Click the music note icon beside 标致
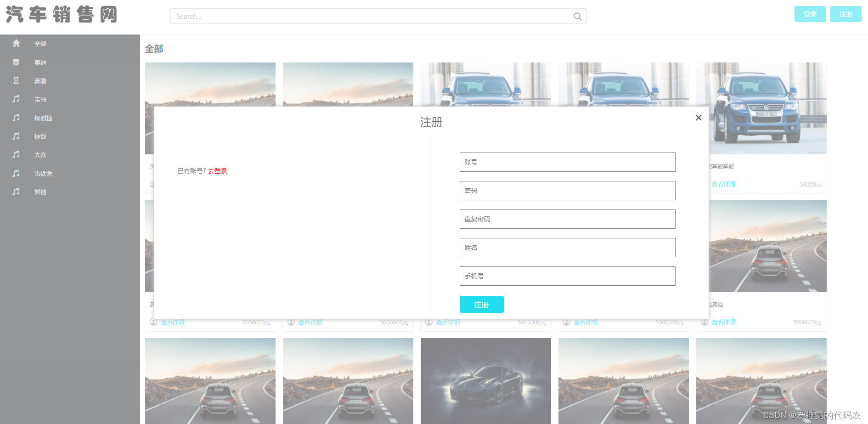Image resolution: width=868 pixels, height=424 pixels. point(16,136)
